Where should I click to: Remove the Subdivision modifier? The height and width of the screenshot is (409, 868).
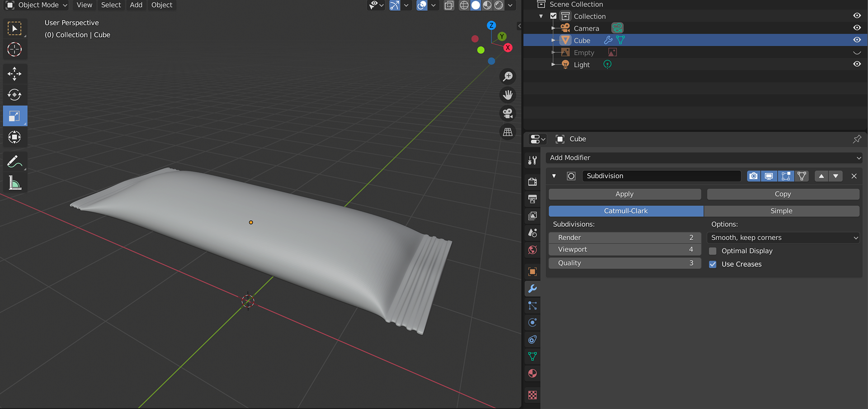pyautogui.click(x=854, y=176)
